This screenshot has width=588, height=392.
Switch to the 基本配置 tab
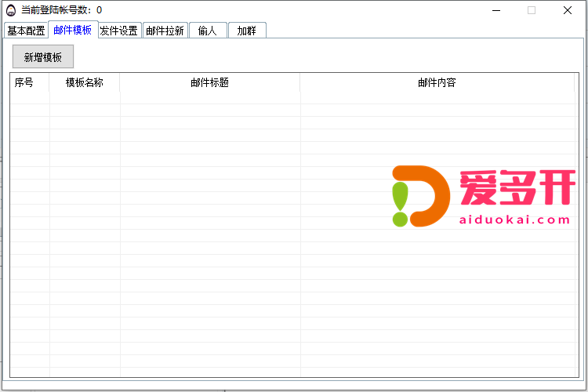click(x=26, y=31)
